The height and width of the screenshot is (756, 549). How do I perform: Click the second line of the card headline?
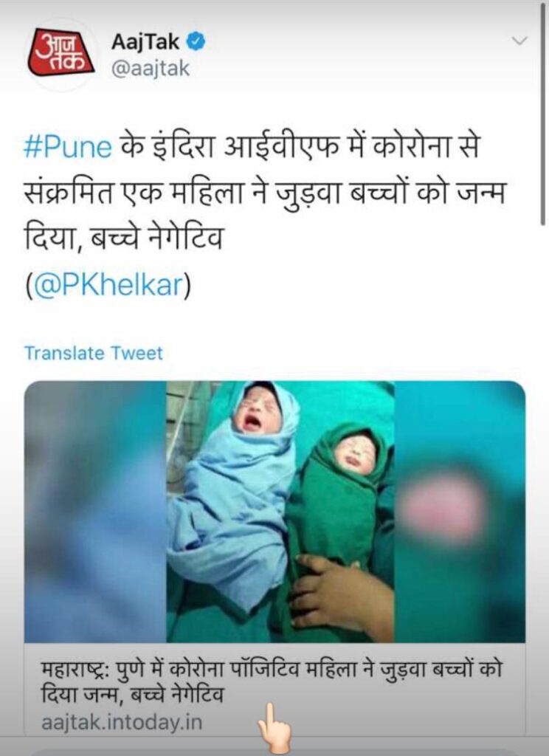[133, 694]
